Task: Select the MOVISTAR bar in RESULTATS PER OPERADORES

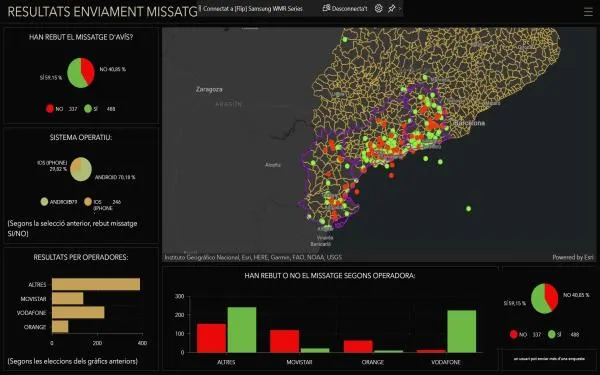Action: pos(68,298)
